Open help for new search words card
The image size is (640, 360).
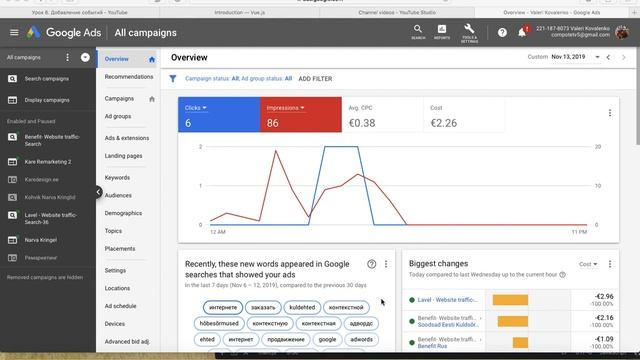pyautogui.click(x=371, y=264)
